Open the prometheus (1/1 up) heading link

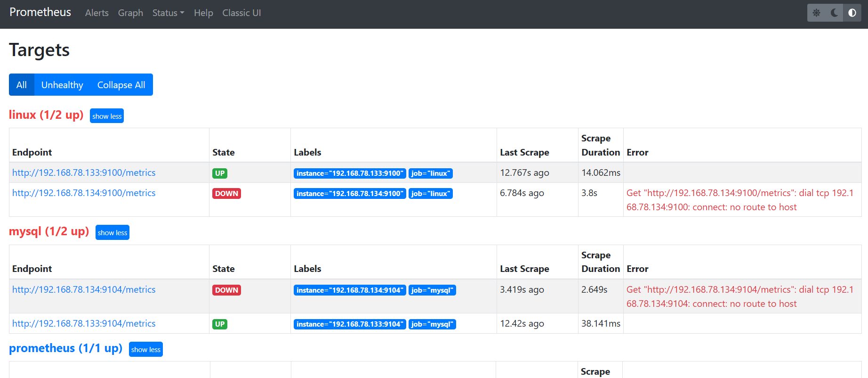pyautogui.click(x=65, y=348)
